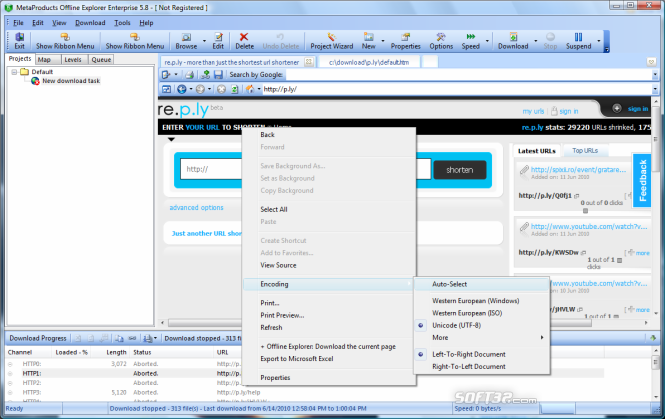Expand the address bar URL dropdown

[x=655, y=89]
